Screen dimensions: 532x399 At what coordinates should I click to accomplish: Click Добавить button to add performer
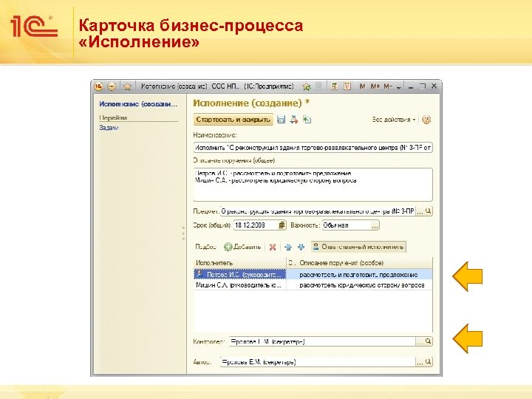pyautogui.click(x=242, y=247)
